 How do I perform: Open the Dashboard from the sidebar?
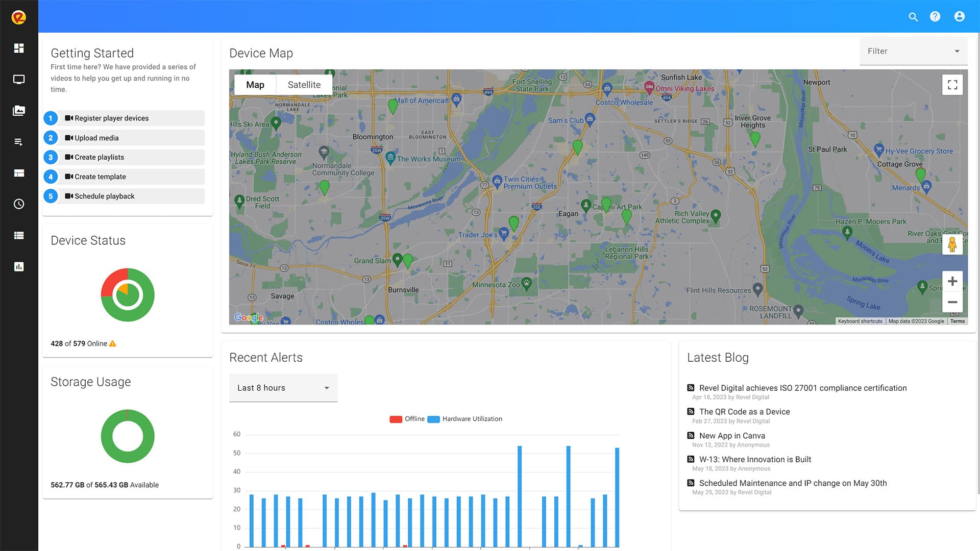click(x=19, y=48)
